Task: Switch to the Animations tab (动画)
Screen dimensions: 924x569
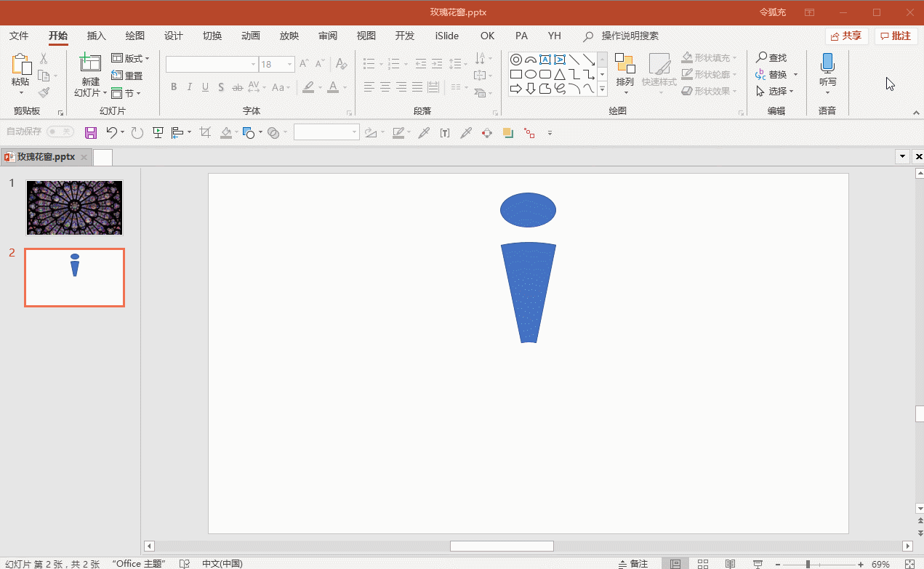Action: pyautogui.click(x=251, y=36)
